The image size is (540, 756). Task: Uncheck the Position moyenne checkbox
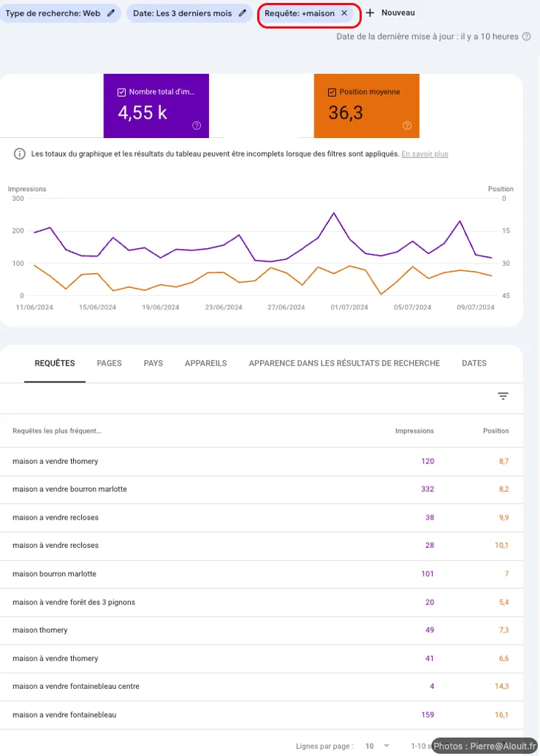tap(332, 92)
